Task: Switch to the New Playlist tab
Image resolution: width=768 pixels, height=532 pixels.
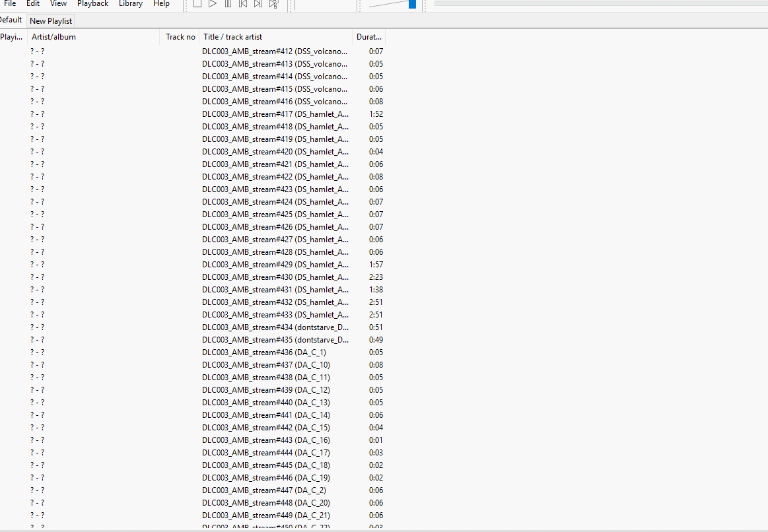Action: pos(50,20)
